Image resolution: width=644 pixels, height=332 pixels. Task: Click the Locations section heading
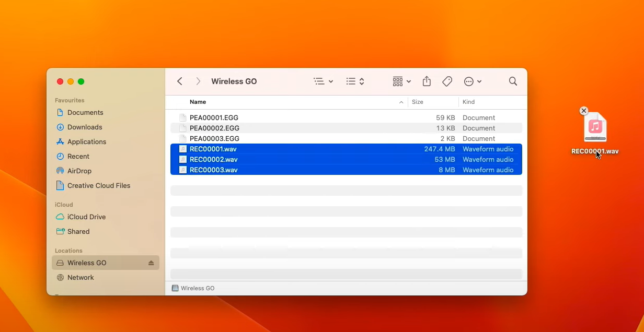[68, 251]
